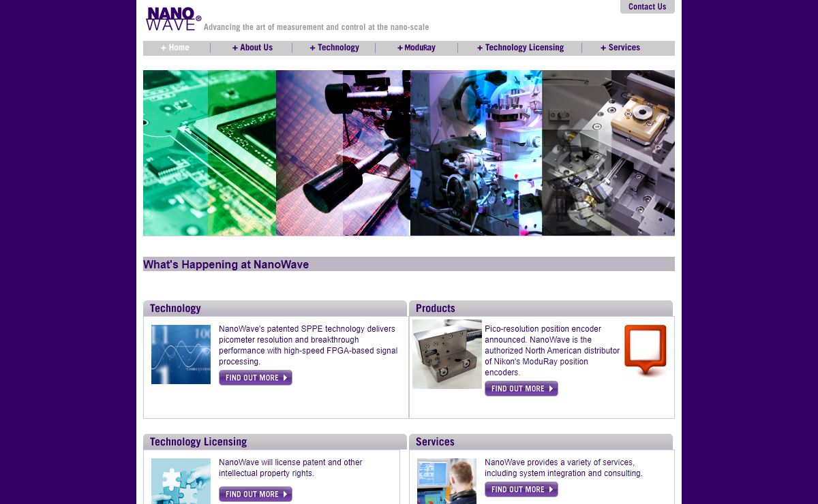Click the sine wave Technology thumbnail
The image size is (818, 504).
tap(181, 354)
